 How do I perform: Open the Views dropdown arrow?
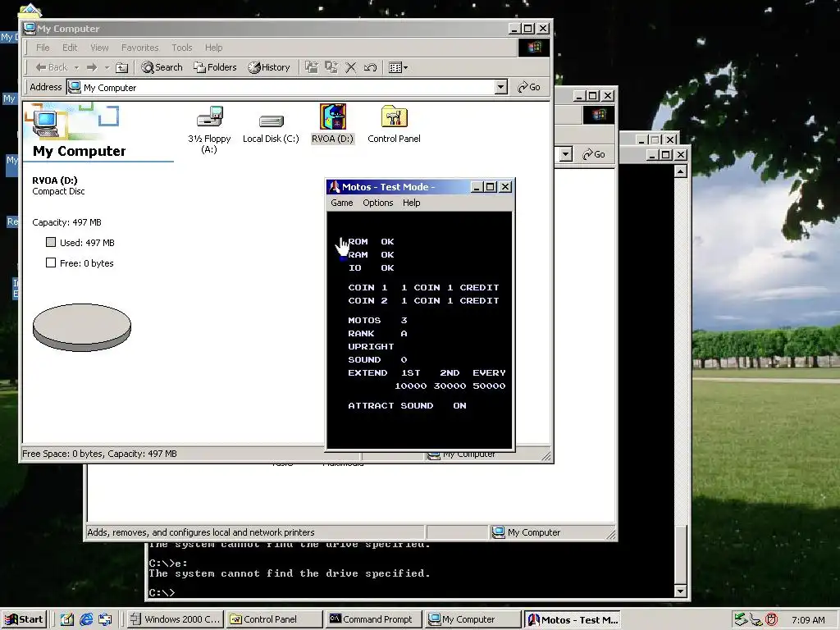[x=405, y=67]
